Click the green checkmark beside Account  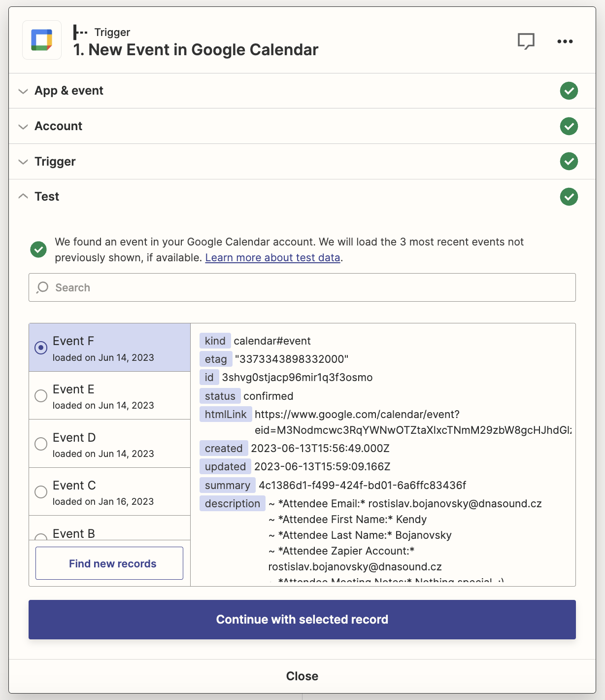pyautogui.click(x=569, y=126)
